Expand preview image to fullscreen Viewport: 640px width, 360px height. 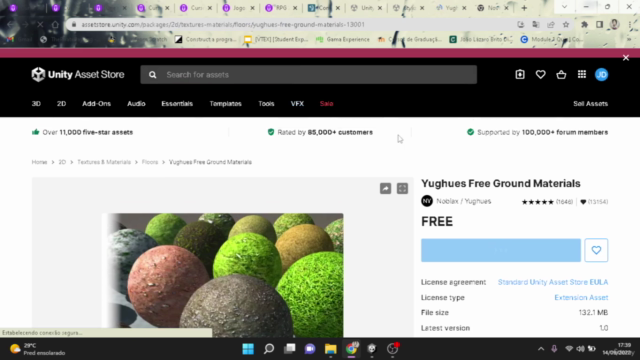point(402,188)
